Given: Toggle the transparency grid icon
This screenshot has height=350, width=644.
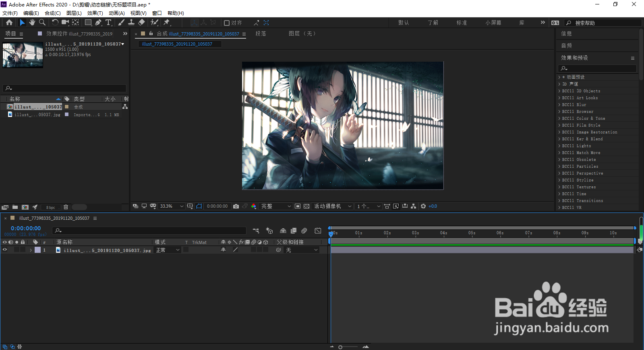Looking at the screenshot, I should pos(306,206).
